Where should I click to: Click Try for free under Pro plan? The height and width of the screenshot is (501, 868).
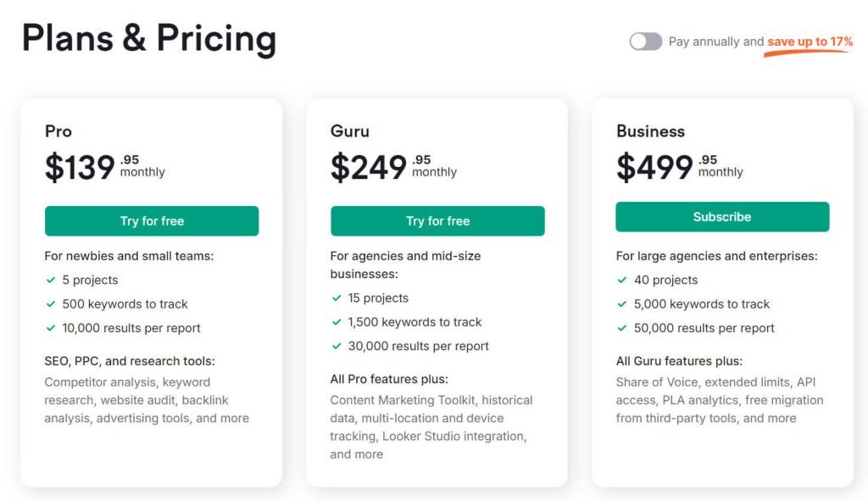[152, 221]
